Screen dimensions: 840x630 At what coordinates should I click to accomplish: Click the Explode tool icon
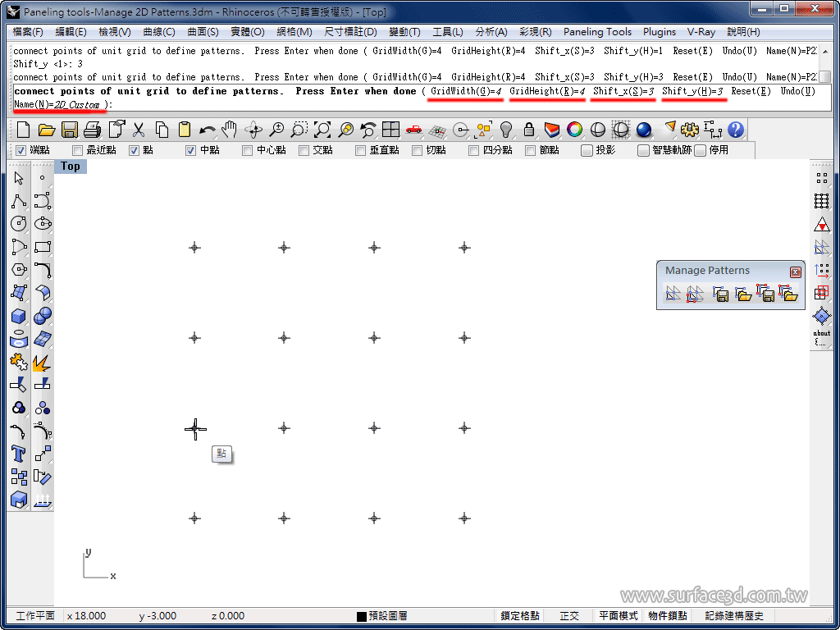coord(43,362)
